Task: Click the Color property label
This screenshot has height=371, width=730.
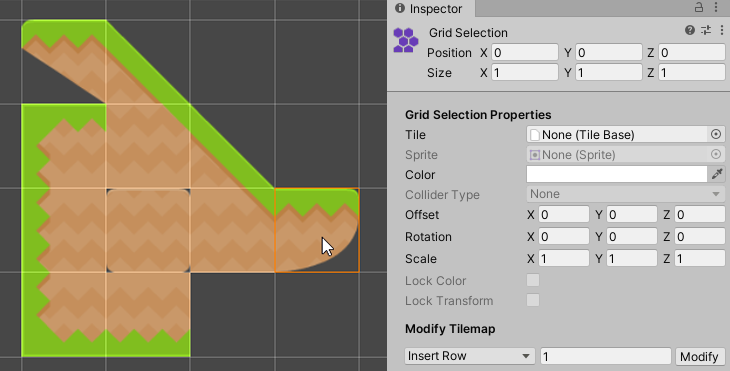Action: [x=420, y=175]
